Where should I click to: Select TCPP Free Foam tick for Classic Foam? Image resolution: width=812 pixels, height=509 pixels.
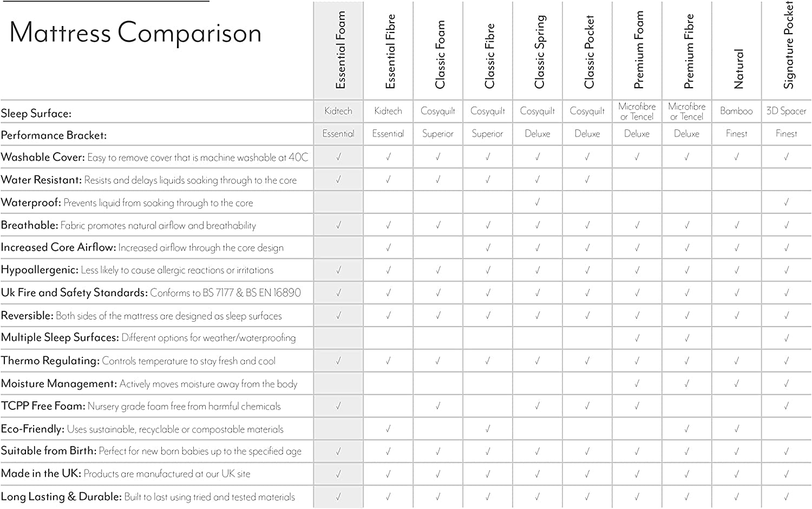[438, 406]
